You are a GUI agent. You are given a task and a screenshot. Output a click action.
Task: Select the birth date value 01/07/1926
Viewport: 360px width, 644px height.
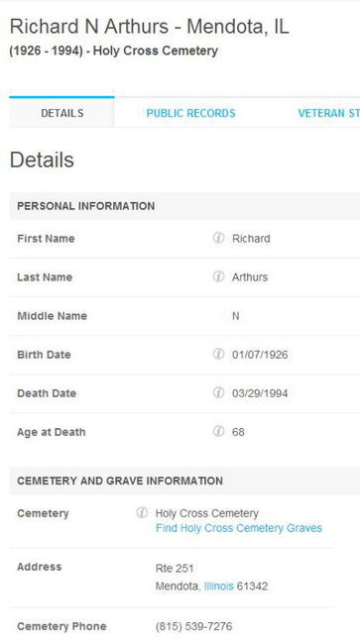coord(260,355)
